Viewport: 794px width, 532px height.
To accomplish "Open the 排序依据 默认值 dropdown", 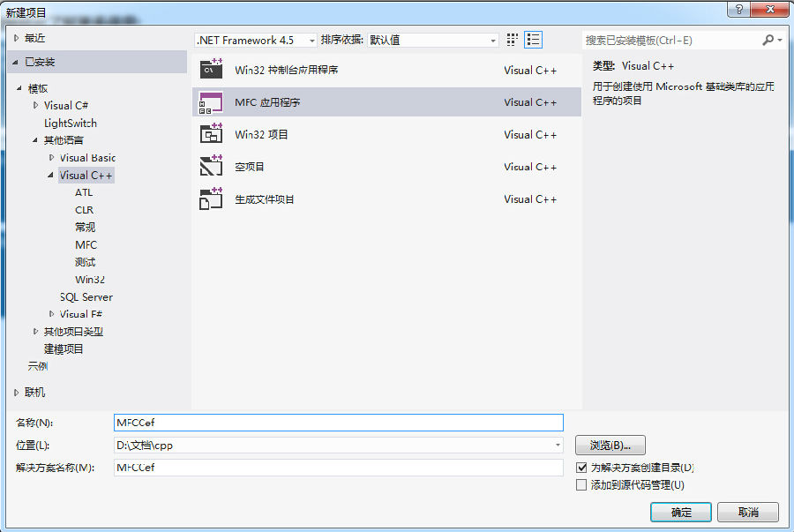I will (x=433, y=40).
